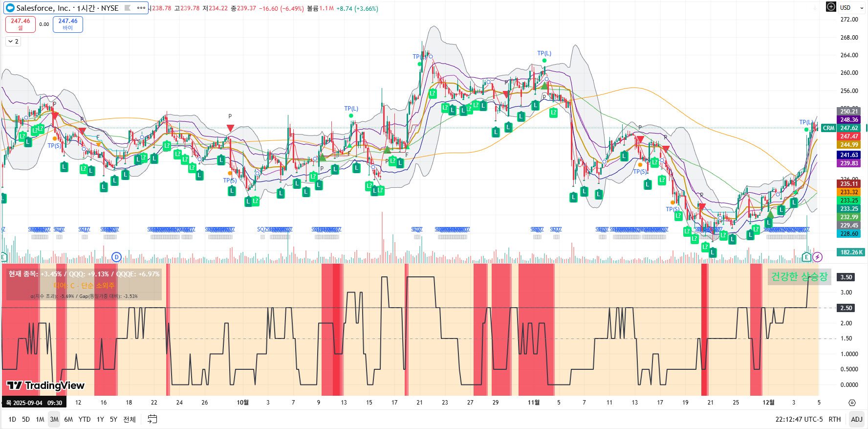Open the Go to date calendar icon
The height and width of the screenshot is (429, 868).
152,419
